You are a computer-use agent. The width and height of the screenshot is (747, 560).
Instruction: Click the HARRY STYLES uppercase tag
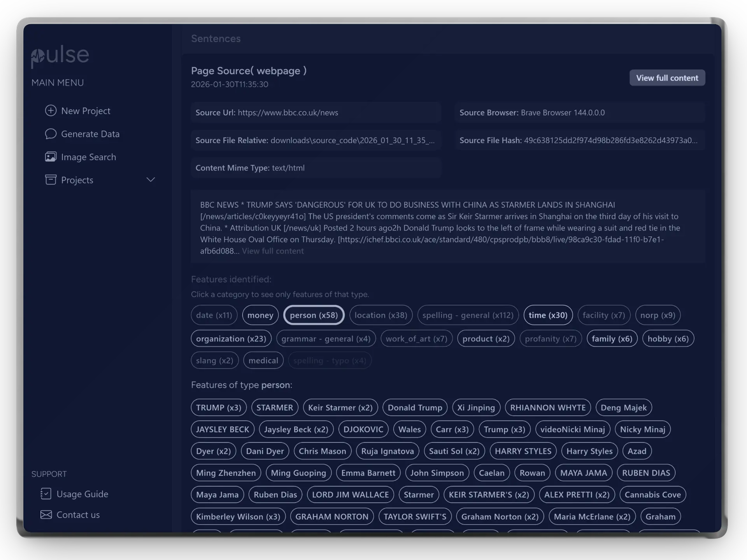[523, 451]
